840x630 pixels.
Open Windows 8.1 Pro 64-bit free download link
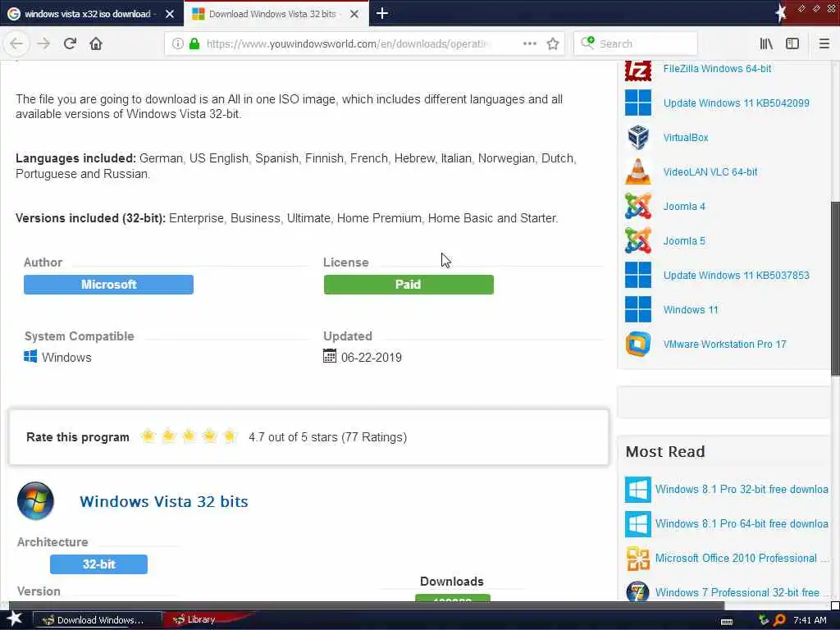pyautogui.click(x=742, y=523)
